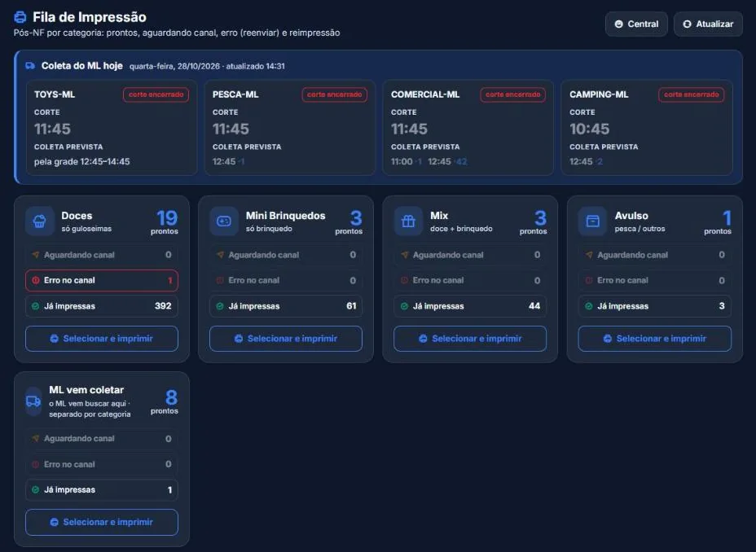This screenshot has width=756, height=552.
Task: Click the send icon in Avulso Aguardando canal
Action: click(589, 255)
